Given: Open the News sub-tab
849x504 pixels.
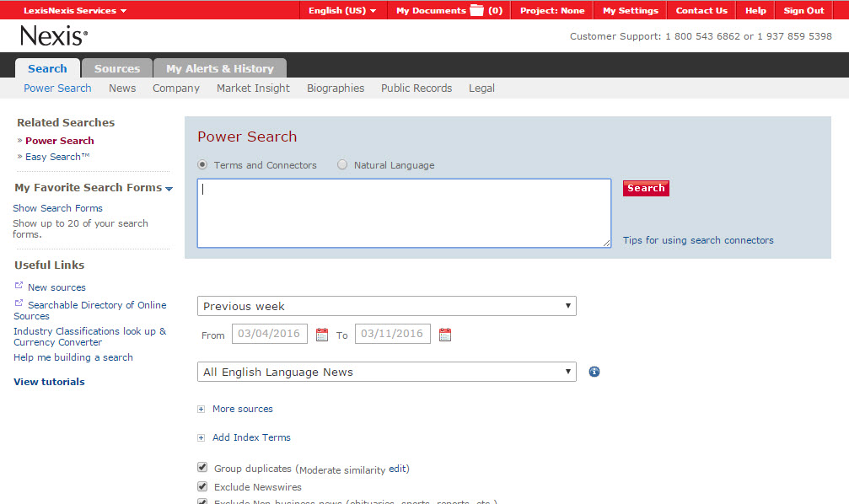Looking at the screenshot, I should point(122,88).
